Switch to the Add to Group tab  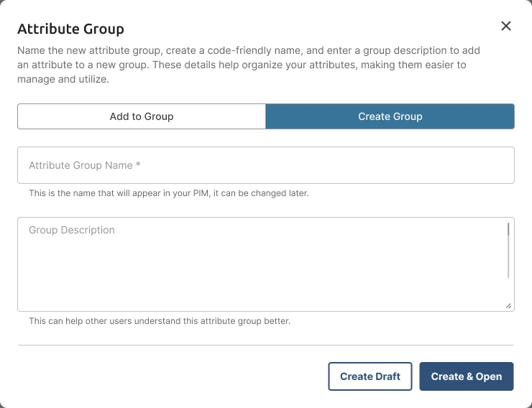[142, 116]
